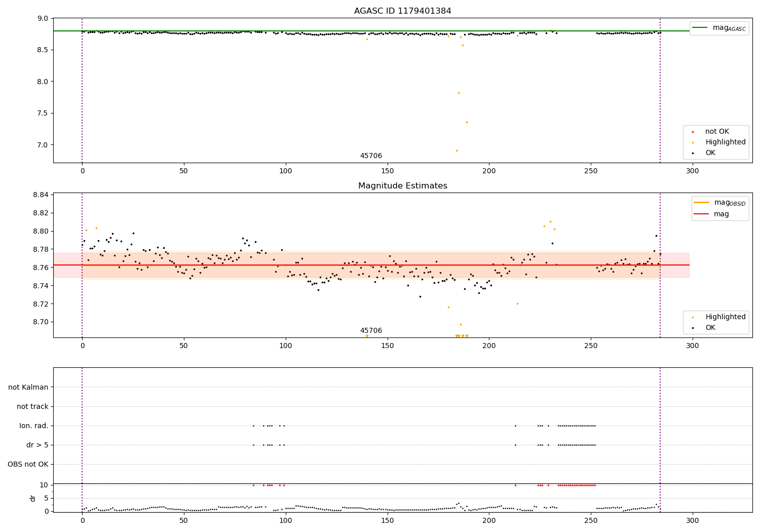Click the lowest orange outlier point in top plot
The width and height of the screenshot is (760, 532).
tap(457, 150)
